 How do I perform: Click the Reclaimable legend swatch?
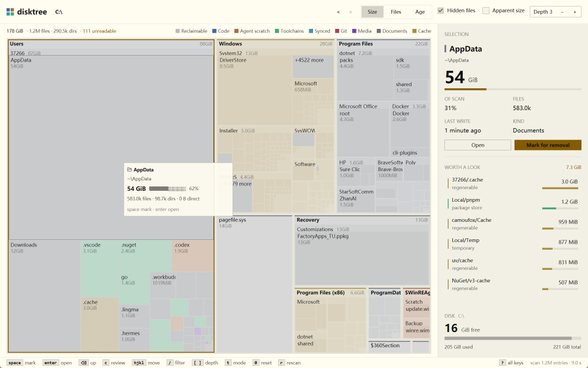177,31
